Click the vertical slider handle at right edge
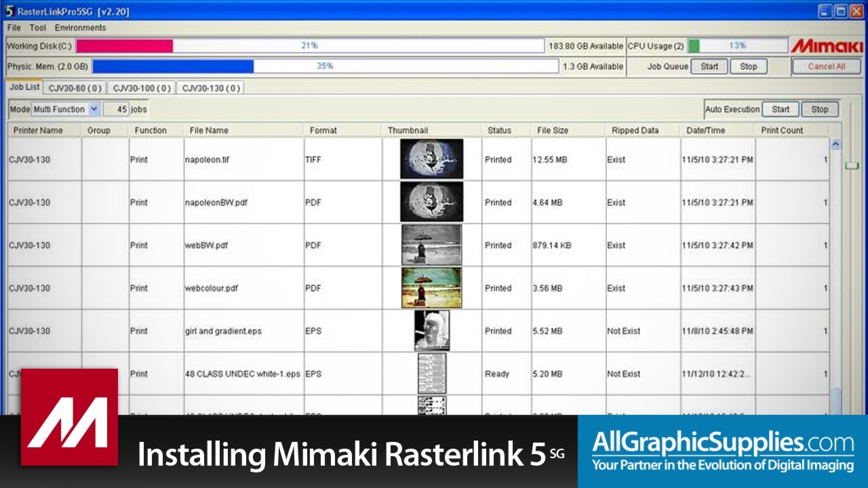The height and width of the screenshot is (488, 868). pyautogui.click(x=852, y=165)
